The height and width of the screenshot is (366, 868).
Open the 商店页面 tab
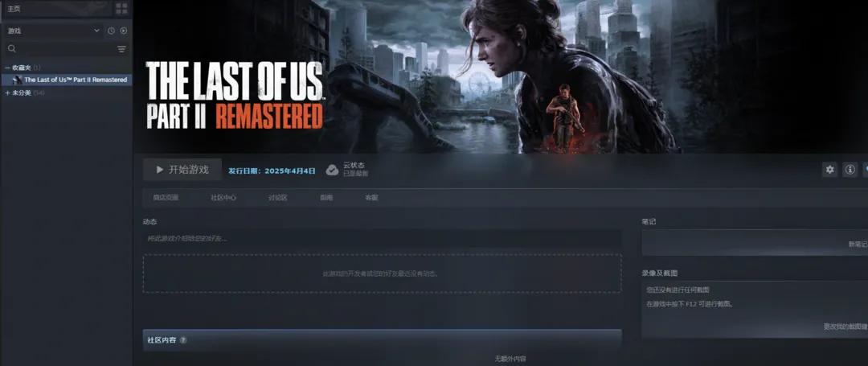click(166, 197)
